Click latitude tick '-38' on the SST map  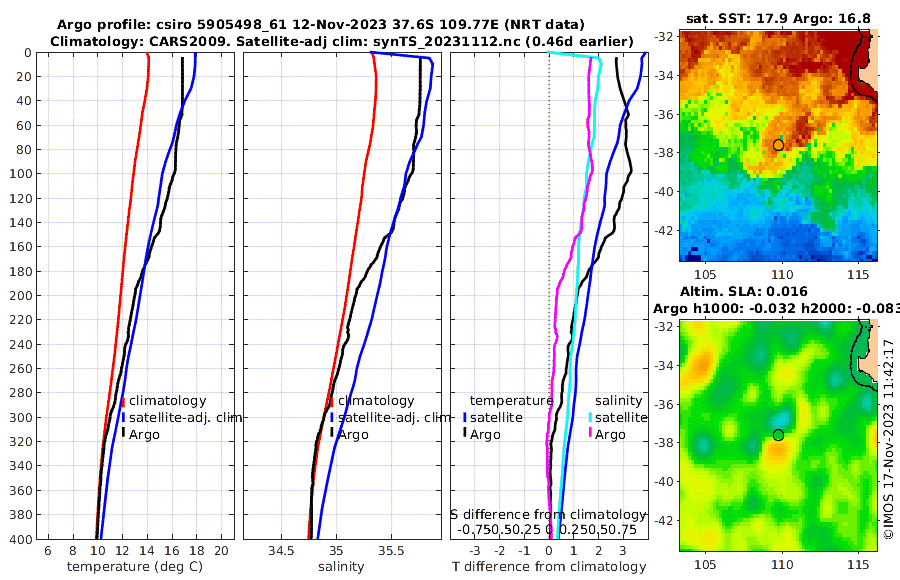pyautogui.click(x=664, y=153)
